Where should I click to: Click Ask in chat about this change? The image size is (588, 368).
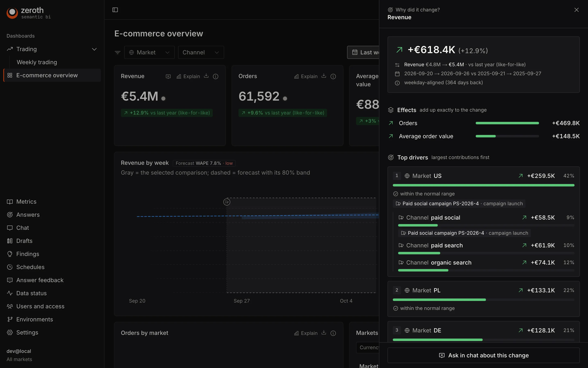[483, 355]
